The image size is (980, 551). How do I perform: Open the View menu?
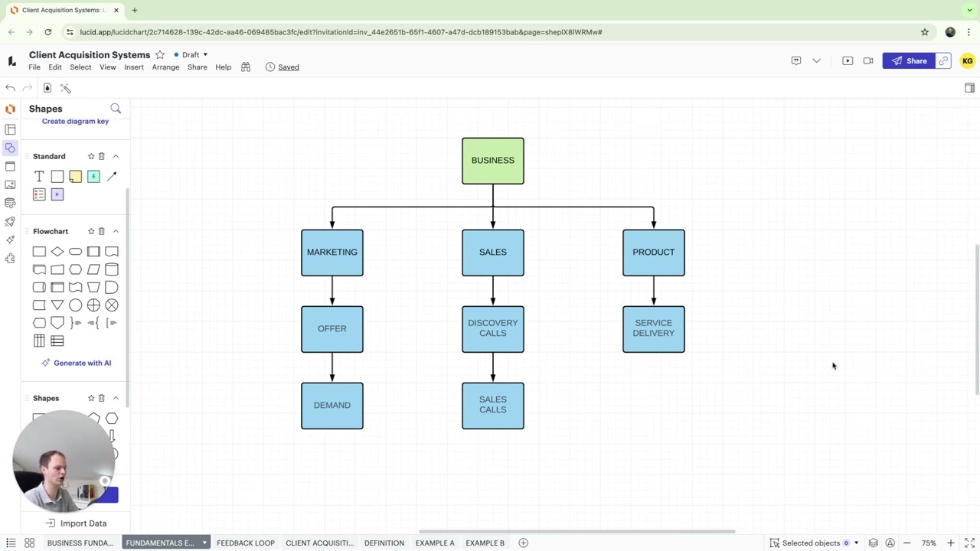(x=107, y=67)
